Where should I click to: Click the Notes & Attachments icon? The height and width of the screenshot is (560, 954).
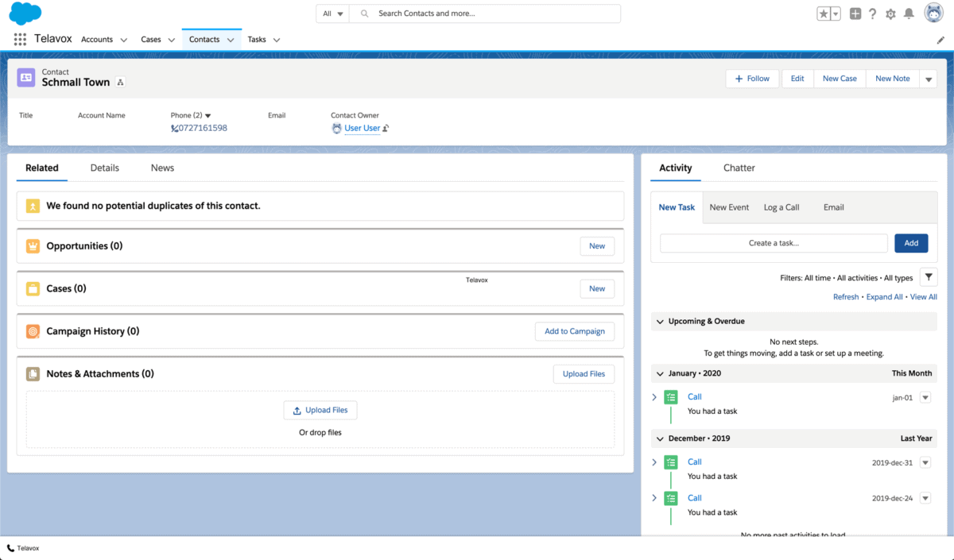click(x=33, y=374)
